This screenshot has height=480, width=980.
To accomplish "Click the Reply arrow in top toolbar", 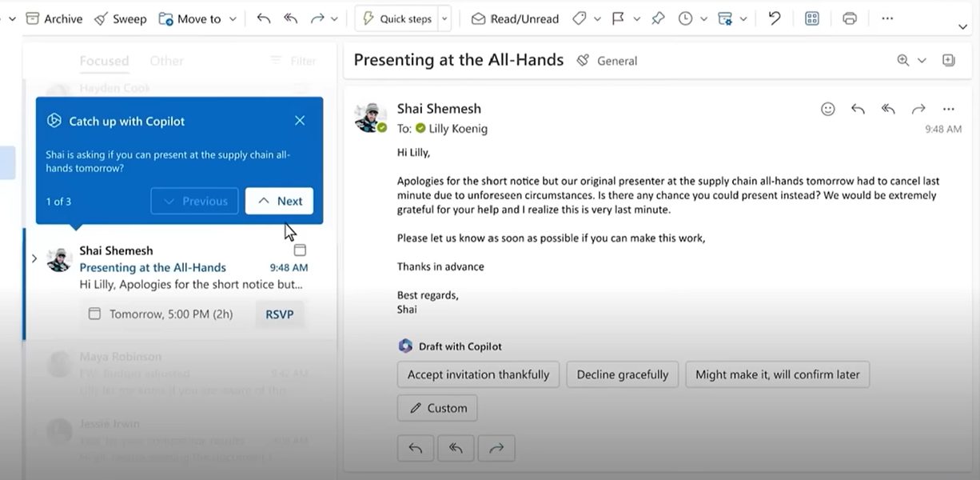I will (x=264, y=18).
